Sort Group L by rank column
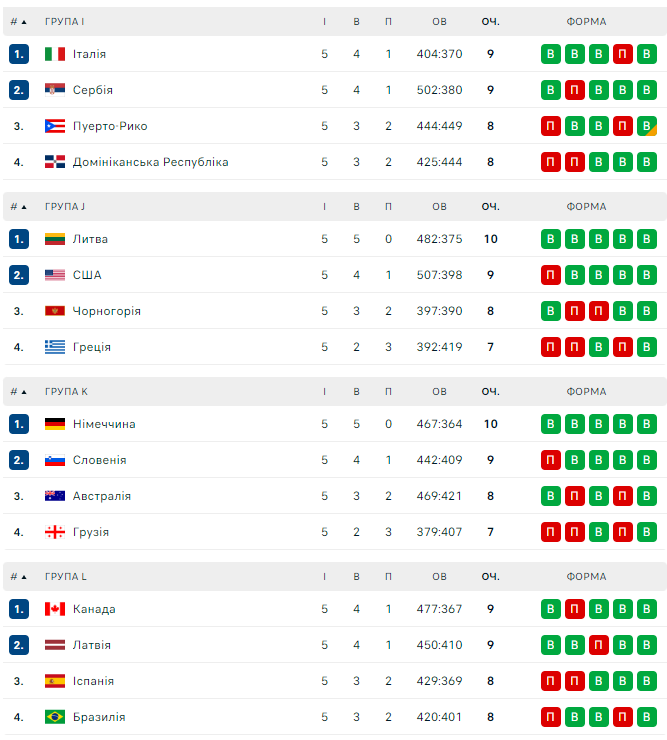 (x=19, y=577)
